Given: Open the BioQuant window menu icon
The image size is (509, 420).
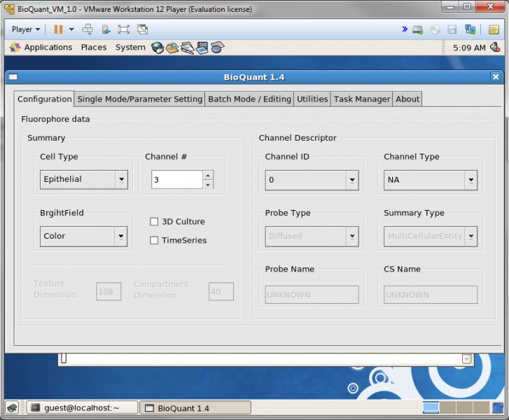Looking at the screenshot, I should [x=13, y=77].
